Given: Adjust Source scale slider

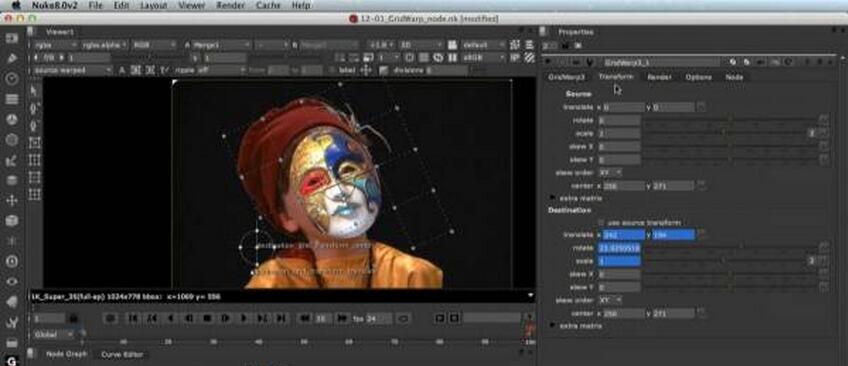Looking at the screenshot, I should click(x=725, y=133).
